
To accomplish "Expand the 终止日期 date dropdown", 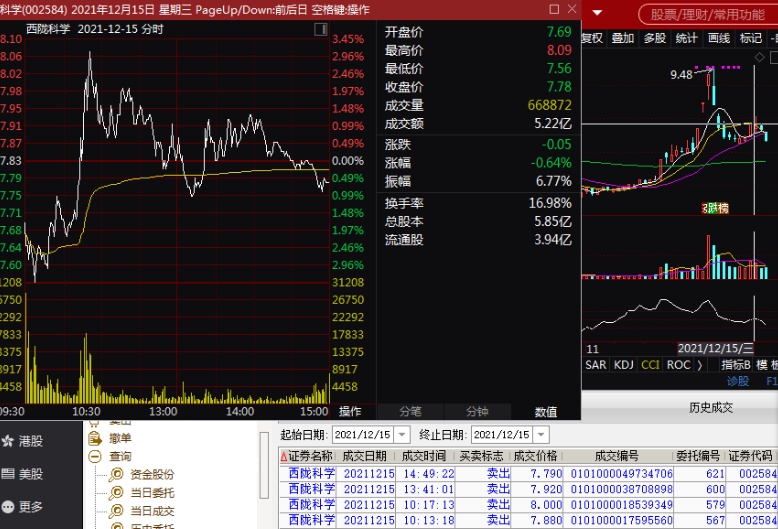I will pos(541,435).
